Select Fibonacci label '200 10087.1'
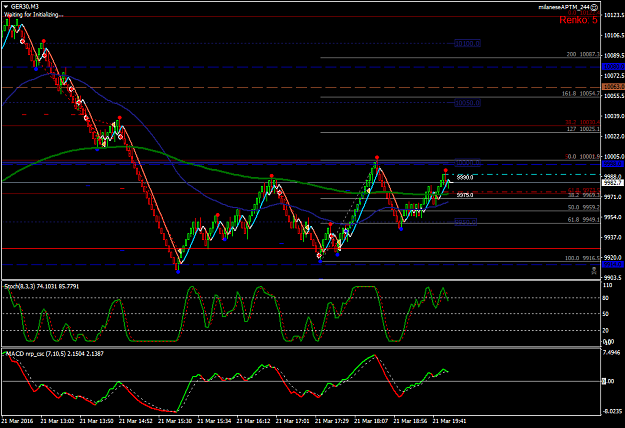 (583, 54)
